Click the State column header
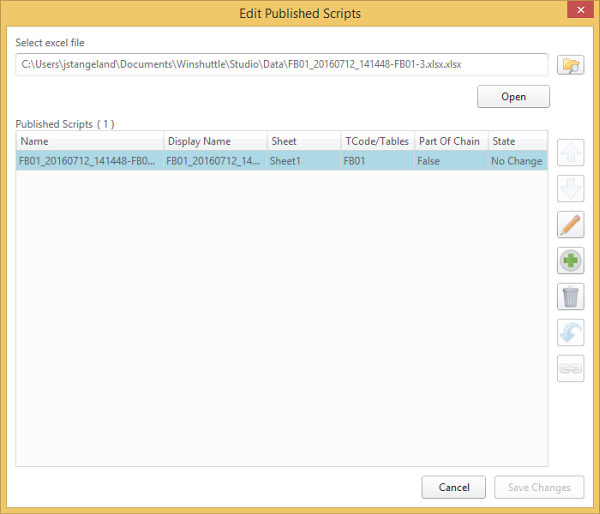Screen dimensions: 600x514 [517, 141]
